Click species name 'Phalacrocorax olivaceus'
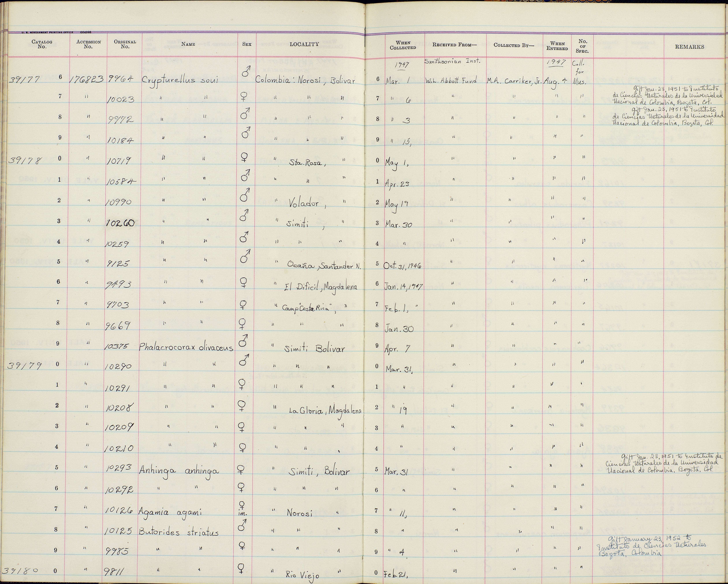 [x=186, y=347]
